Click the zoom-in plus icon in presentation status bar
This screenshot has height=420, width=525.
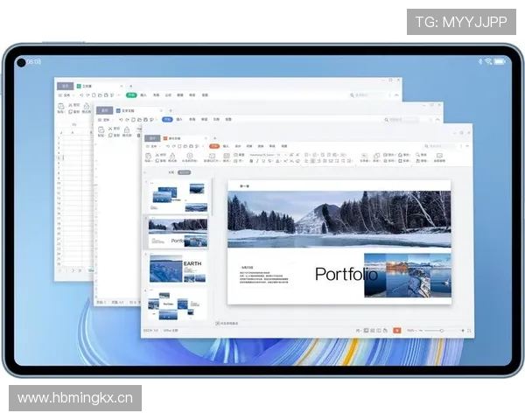tap(465, 330)
